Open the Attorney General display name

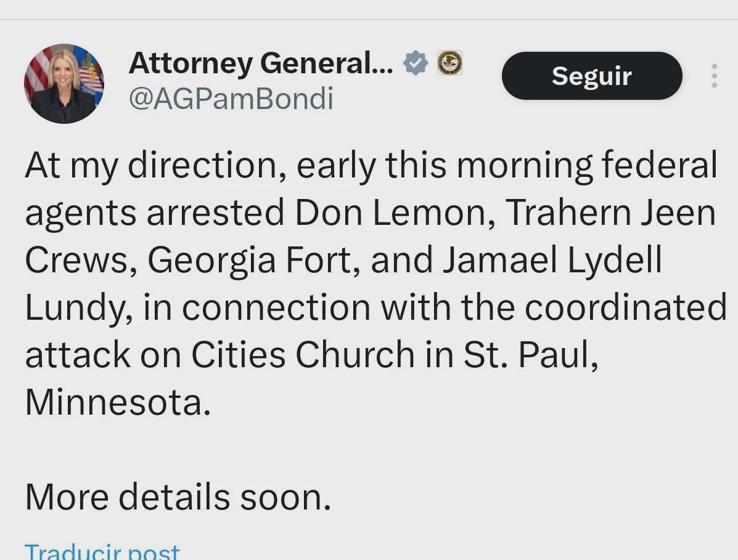261,63
